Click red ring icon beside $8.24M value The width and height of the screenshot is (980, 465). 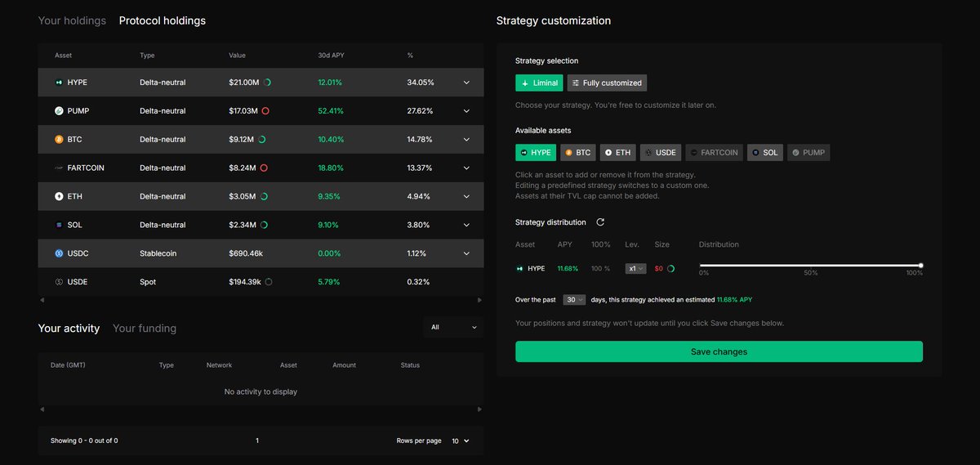264,168
